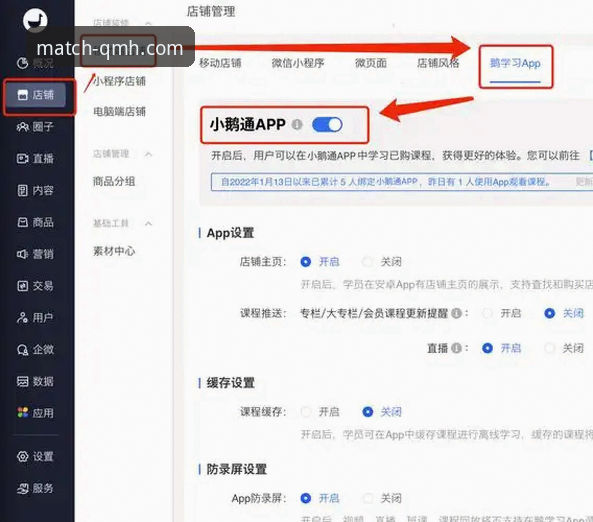Switch to the 鹅学习App tab

coord(515,63)
